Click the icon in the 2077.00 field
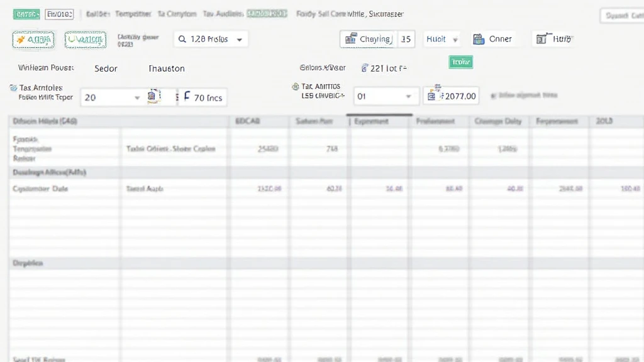 [x=432, y=96]
